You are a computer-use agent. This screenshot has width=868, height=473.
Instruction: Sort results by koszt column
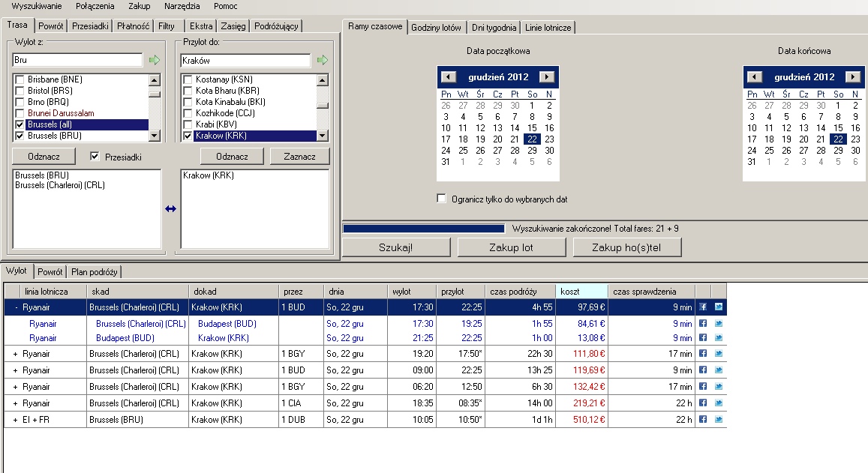tap(581, 291)
